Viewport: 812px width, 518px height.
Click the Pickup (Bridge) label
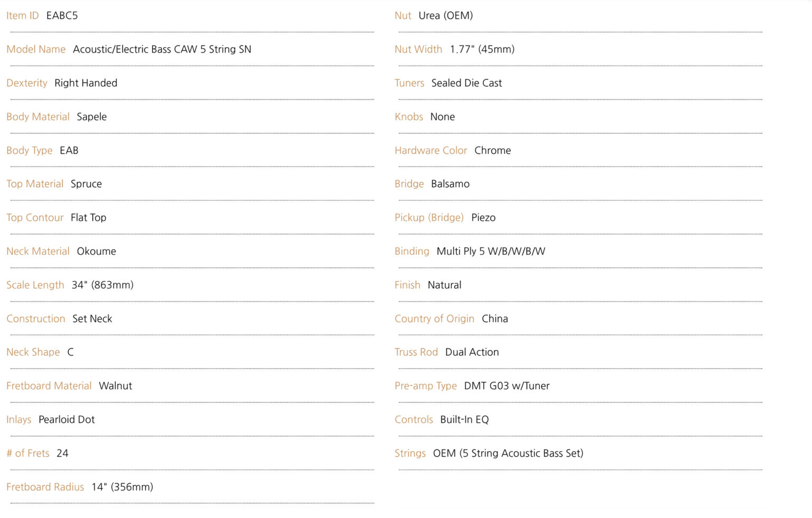coord(429,218)
